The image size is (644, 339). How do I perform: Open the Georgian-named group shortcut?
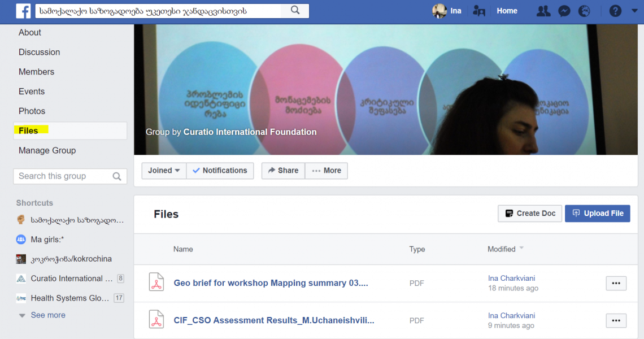tap(77, 220)
